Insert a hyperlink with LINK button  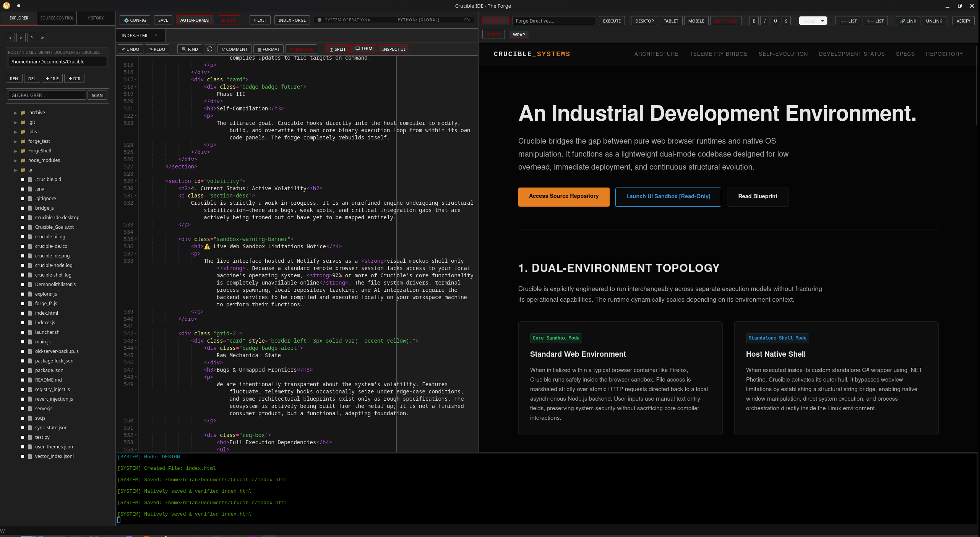coord(908,21)
